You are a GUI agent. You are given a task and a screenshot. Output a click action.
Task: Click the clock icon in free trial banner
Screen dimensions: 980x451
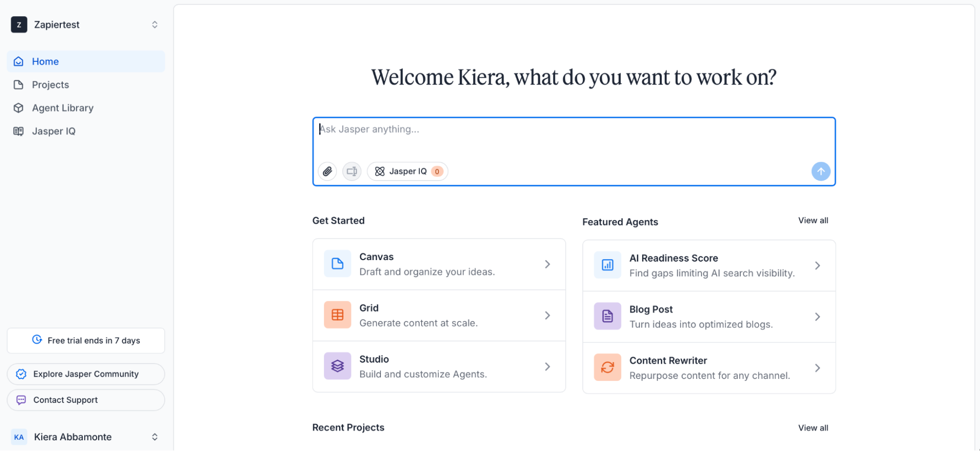pos(37,340)
